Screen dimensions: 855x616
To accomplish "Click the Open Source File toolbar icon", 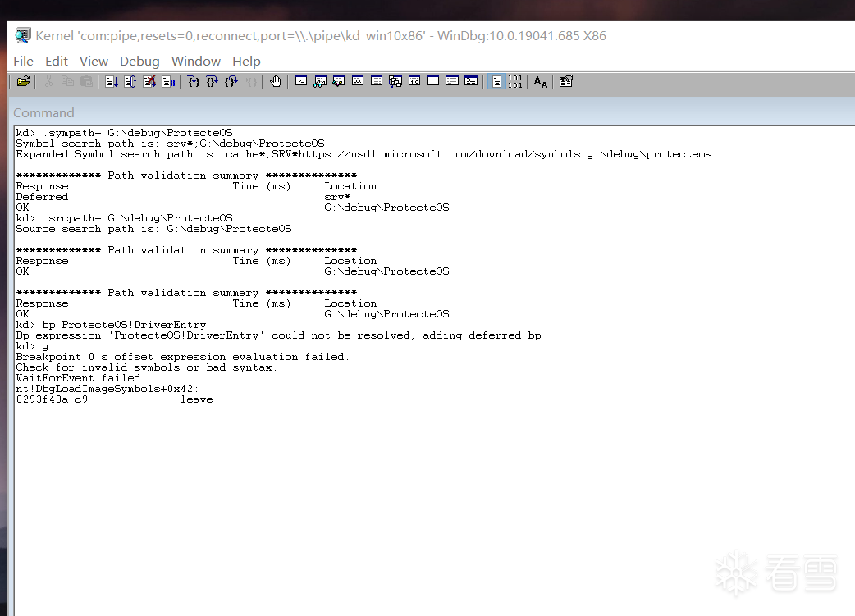I will [x=24, y=82].
